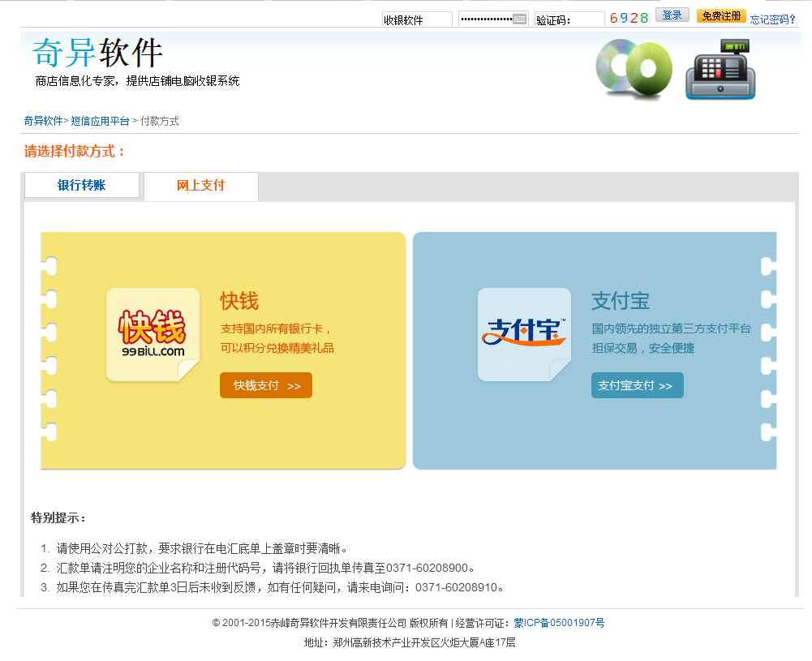Click the footer address line 郑州高新技术产业开发区
This screenshot has height=661, width=812.
410,642
